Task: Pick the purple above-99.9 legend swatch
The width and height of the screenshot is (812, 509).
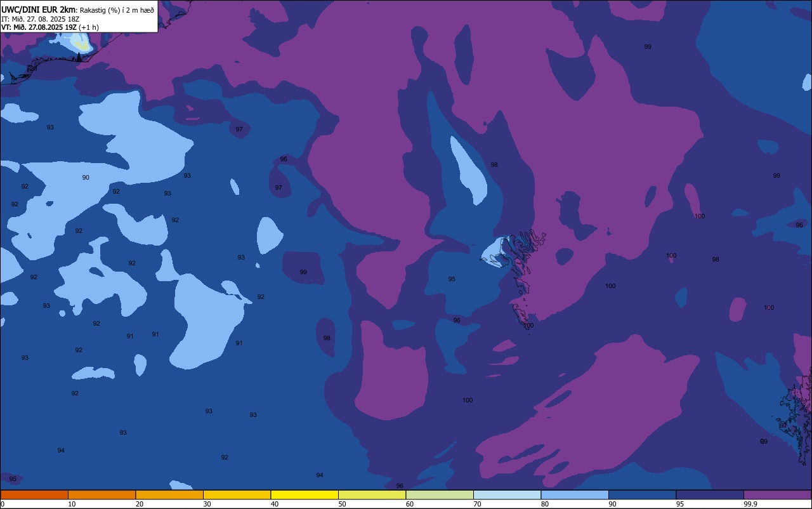Action: pos(777,494)
